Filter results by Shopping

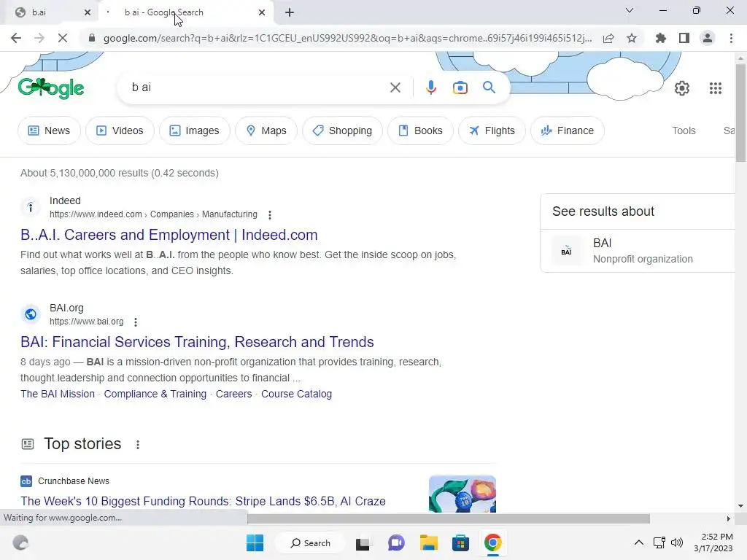click(x=342, y=131)
